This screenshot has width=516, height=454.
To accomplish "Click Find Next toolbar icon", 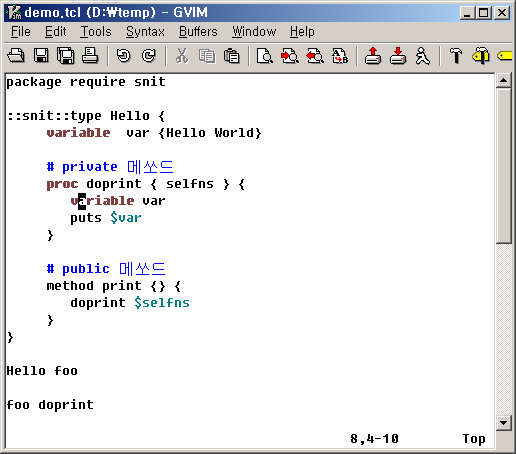I will click(x=290, y=56).
